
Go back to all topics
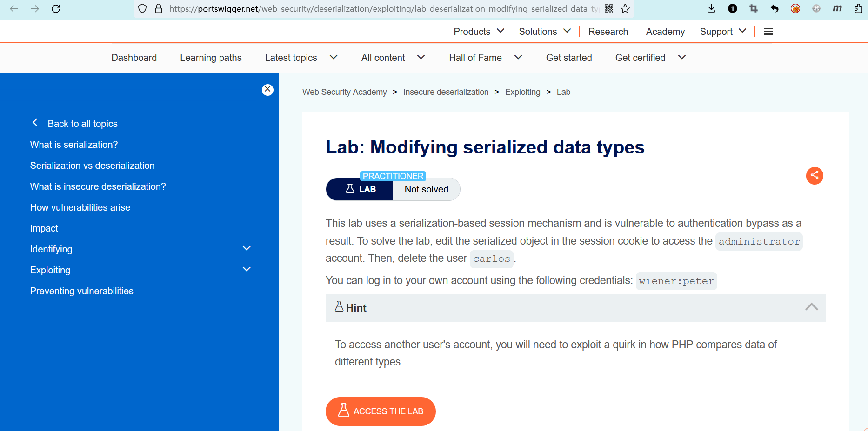coord(82,124)
